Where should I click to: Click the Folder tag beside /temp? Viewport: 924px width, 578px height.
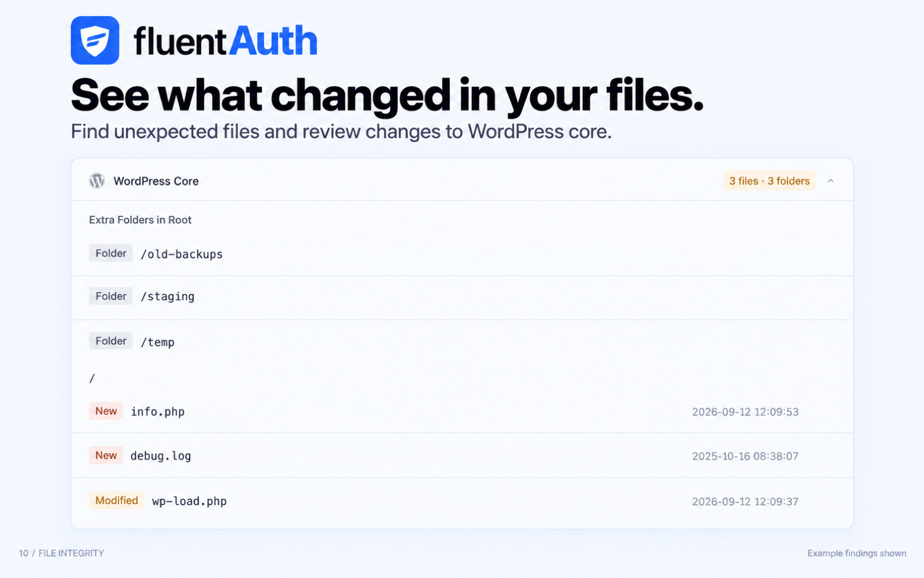pyautogui.click(x=111, y=341)
